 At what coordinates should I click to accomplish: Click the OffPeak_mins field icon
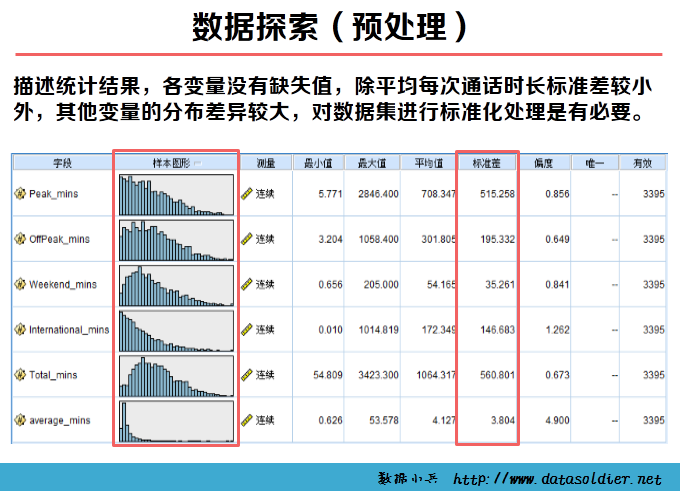[20, 239]
